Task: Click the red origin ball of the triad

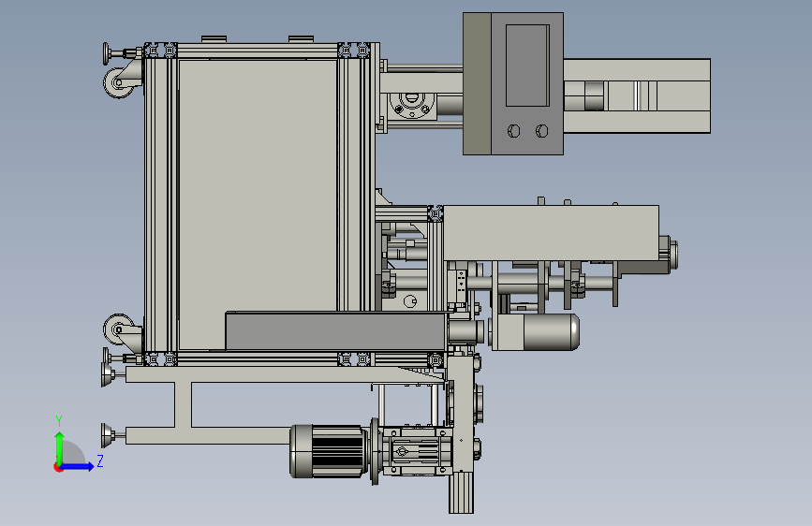Action: coord(58,467)
